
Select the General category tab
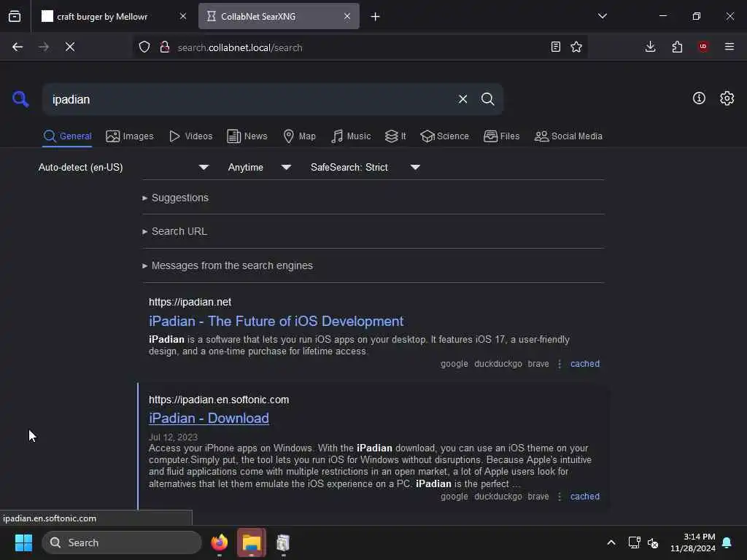[x=67, y=136]
